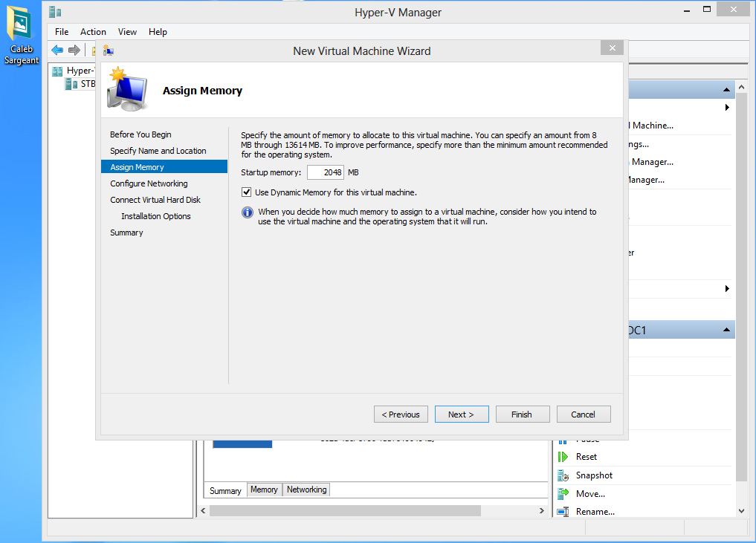This screenshot has height=543, width=756.
Task: Expand first submenu arrow in Actions pane
Action: (x=727, y=108)
